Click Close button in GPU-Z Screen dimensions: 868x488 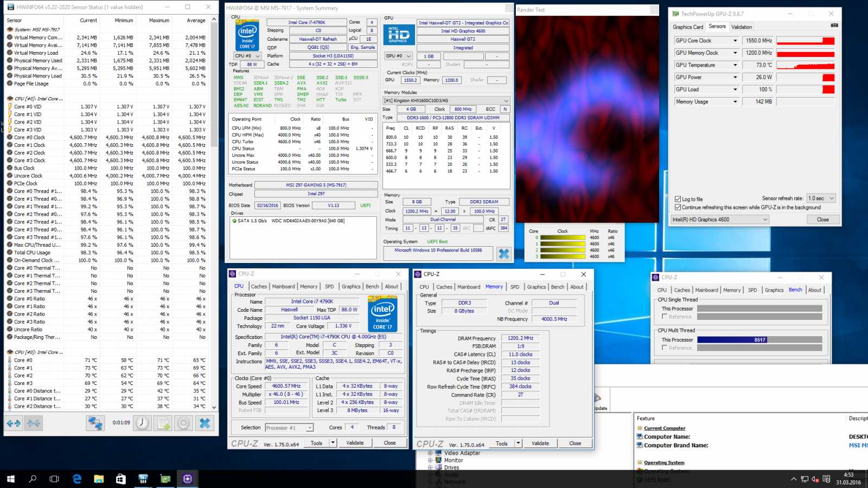[x=823, y=220]
